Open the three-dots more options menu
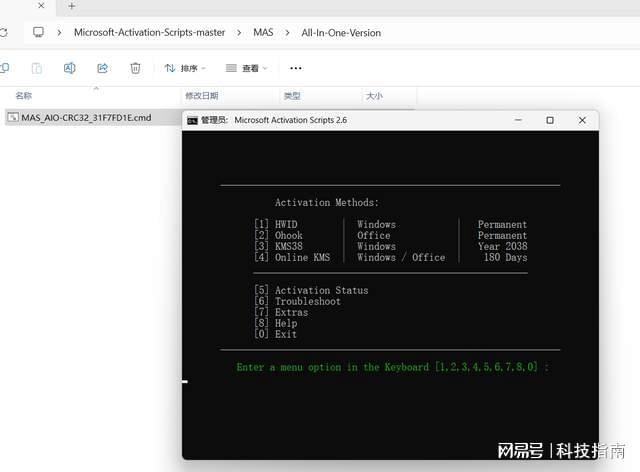640x472 pixels. click(296, 68)
